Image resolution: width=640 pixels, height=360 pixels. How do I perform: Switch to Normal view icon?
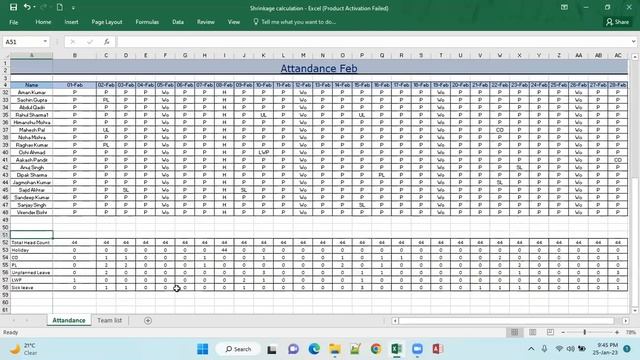coord(515,332)
